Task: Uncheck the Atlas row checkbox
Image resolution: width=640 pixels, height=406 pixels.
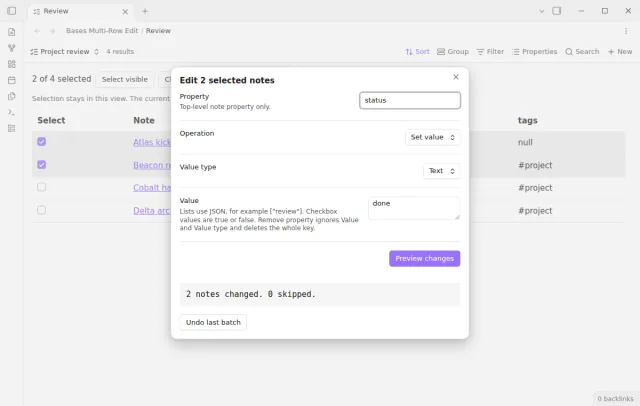Action: coord(42,142)
